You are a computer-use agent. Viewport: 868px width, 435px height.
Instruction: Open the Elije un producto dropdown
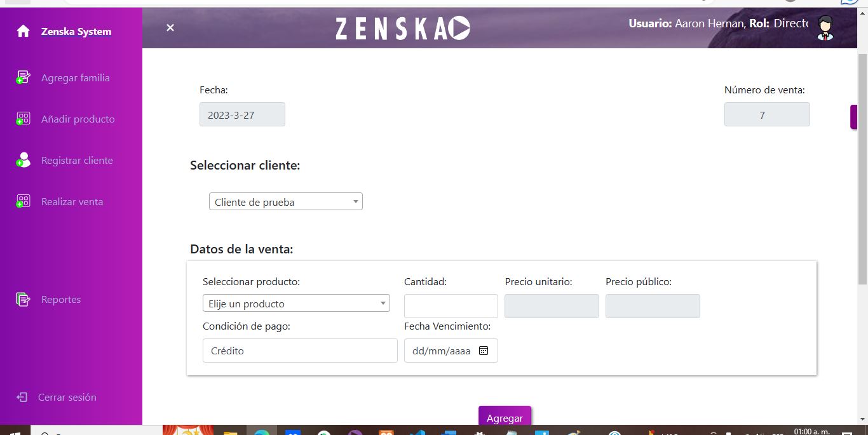[296, 304]
